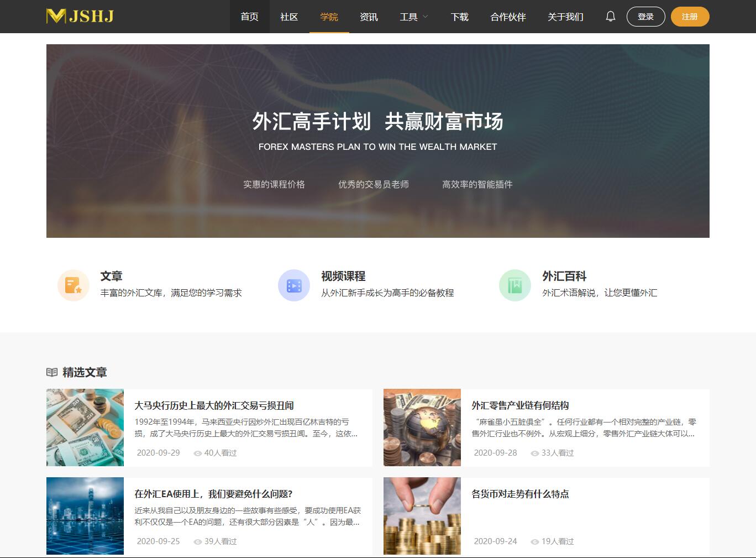Click the book icon beside 精选文章

click(52, 372)
